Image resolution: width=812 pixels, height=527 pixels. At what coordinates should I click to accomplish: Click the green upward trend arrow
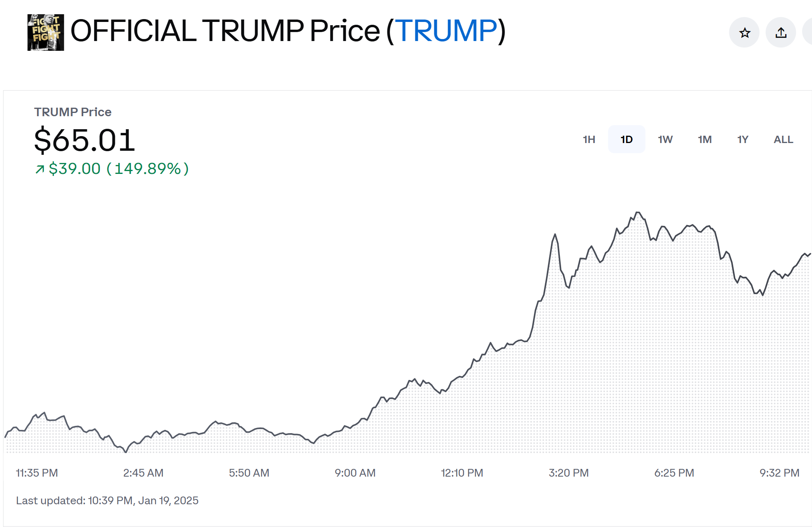click(40, 169)
